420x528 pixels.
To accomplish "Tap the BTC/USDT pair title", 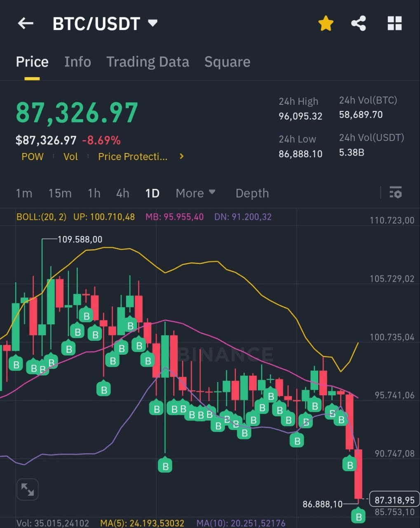I will [x=96, y=24].
